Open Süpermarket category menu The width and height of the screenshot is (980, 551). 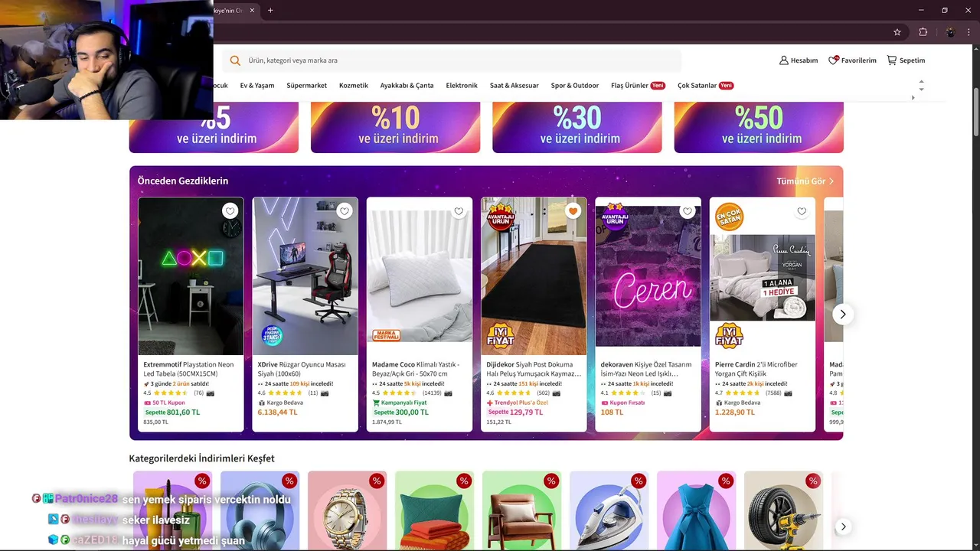tap(306, 86)
